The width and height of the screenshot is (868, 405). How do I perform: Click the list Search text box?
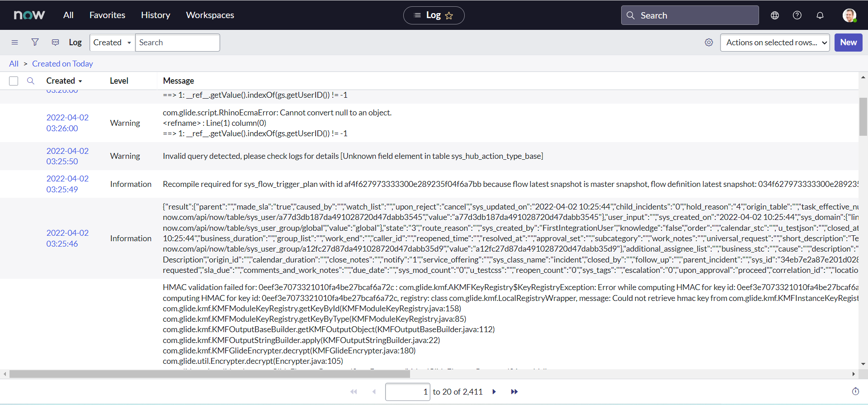point(178,43)
